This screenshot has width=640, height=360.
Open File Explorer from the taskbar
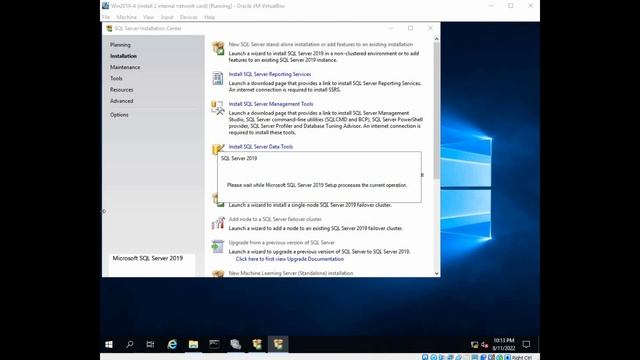point(193,344)
